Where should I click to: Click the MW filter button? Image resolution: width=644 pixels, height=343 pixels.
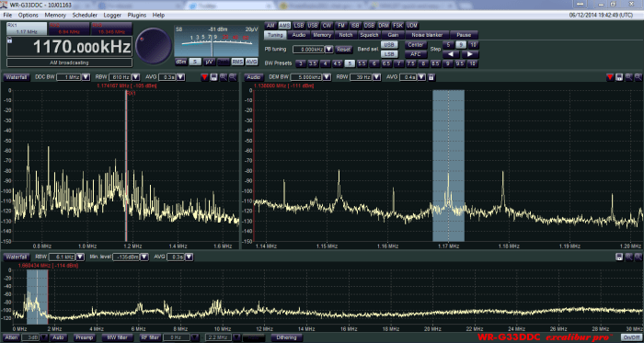(118, 337)
